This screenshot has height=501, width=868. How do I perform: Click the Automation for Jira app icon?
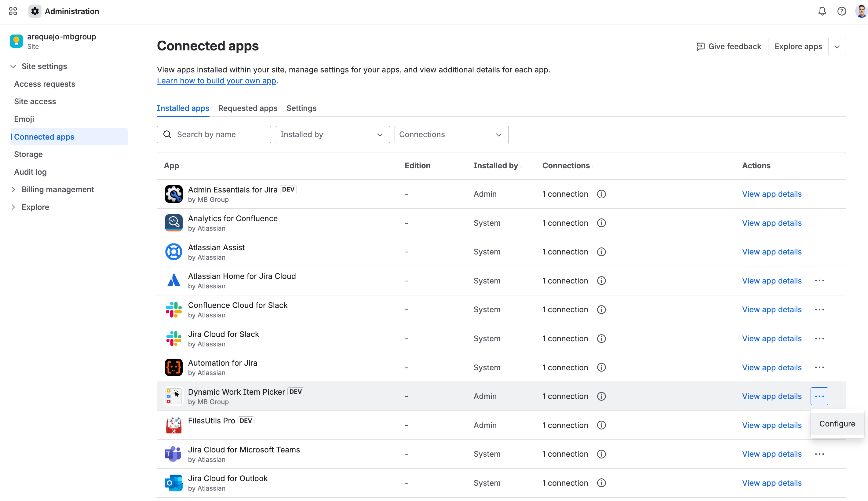(174, 368)
